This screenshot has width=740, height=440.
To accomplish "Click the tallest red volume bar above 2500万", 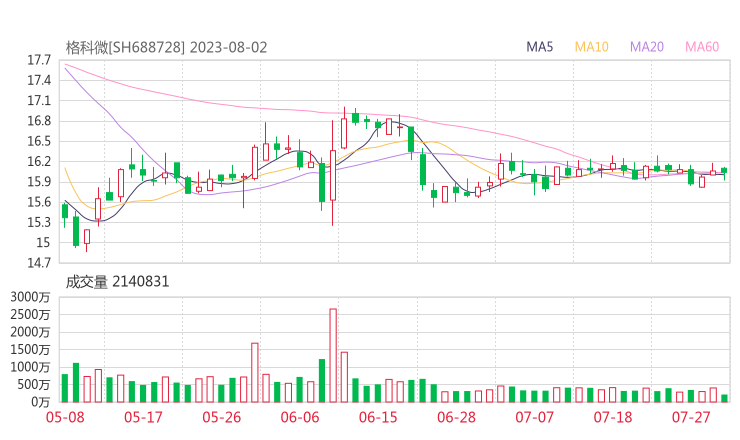I will 333,355.
